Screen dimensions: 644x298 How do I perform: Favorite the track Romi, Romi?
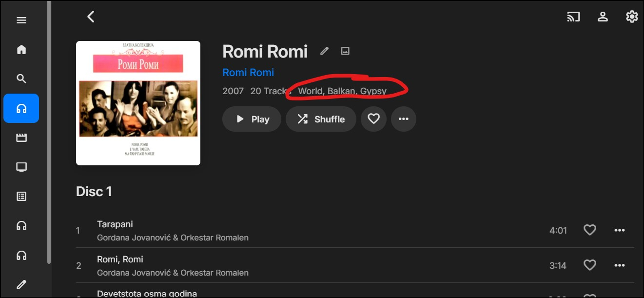(590, 265)
